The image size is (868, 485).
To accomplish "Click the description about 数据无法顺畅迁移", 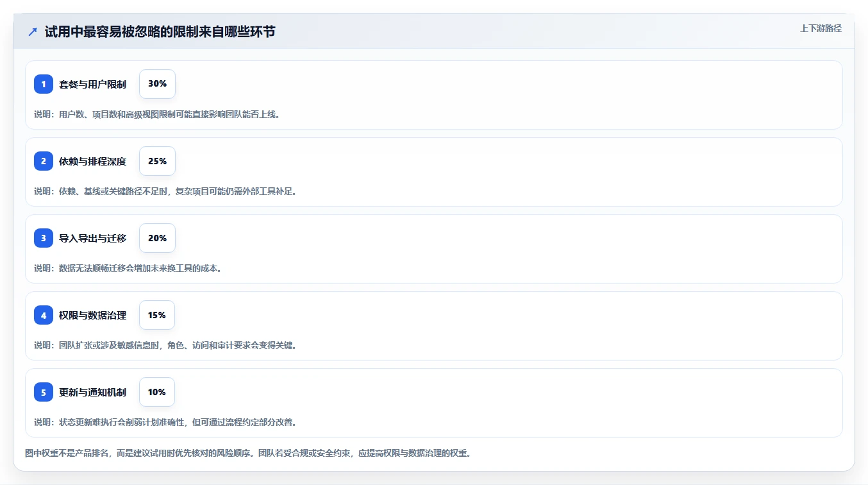I will tap(128, 268).
